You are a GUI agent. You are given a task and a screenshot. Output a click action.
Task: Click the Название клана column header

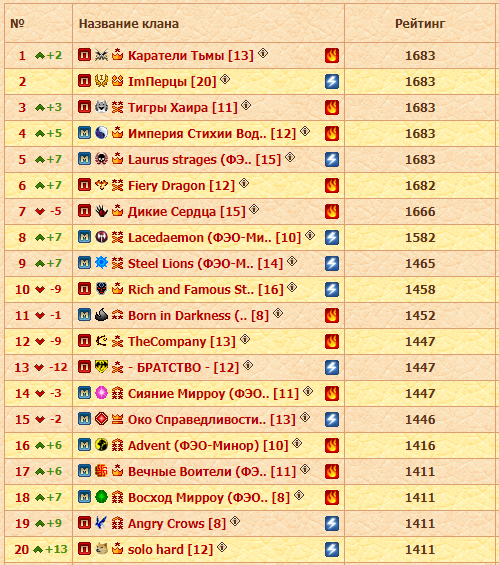tap(129, 24)
